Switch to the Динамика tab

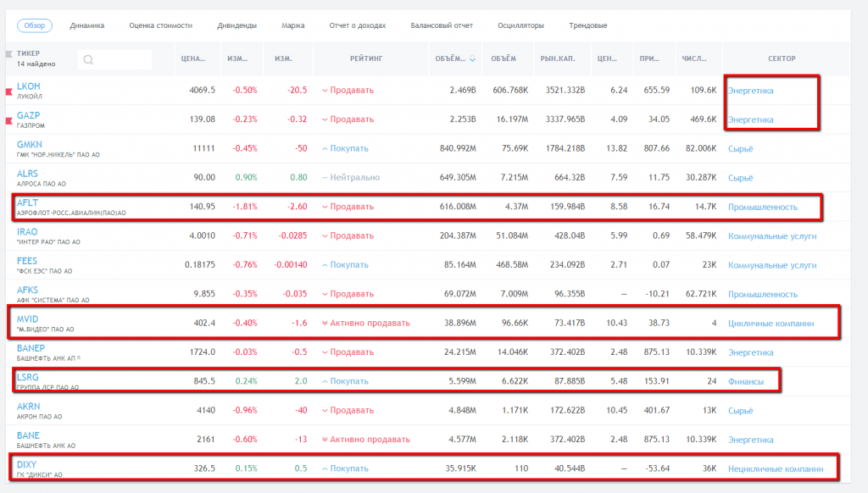point(87,25)
